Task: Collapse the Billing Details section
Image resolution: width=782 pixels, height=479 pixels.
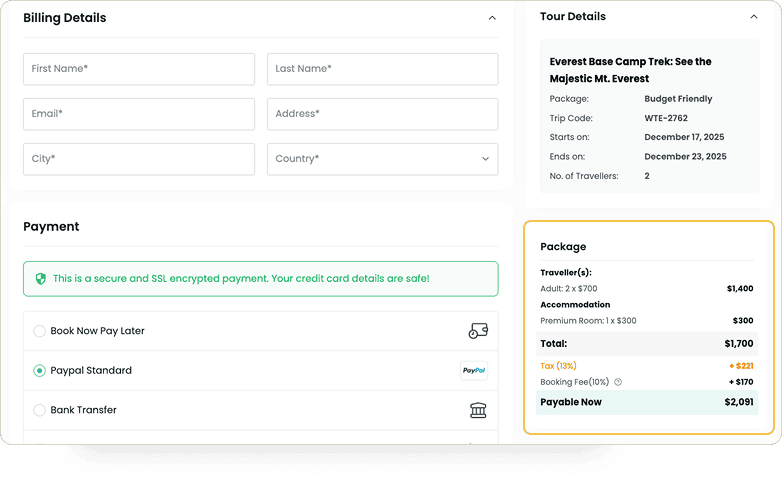Action: (492, 18)
